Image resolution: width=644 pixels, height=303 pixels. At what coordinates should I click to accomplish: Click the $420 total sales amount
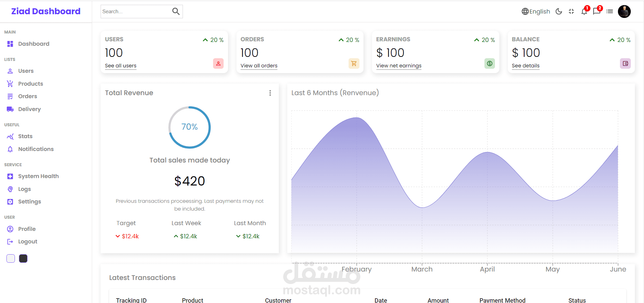[190, 181]
